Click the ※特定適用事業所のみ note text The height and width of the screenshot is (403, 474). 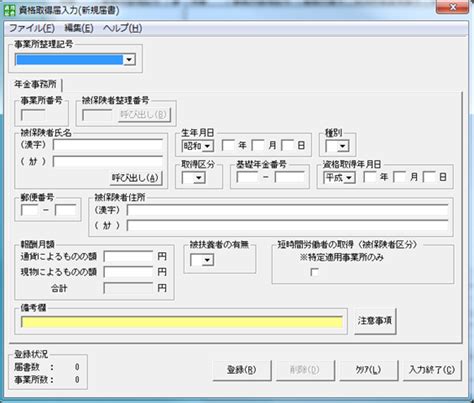pos(342,257)
